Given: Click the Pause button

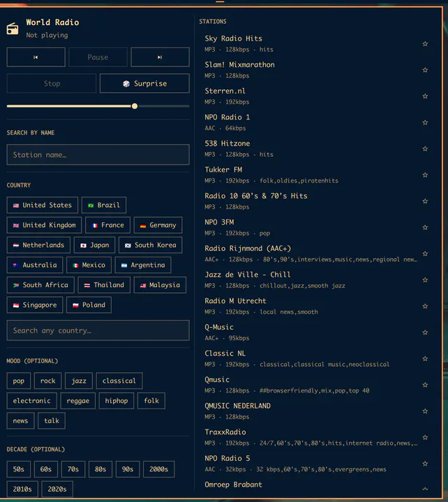Looking at the screenshot, I should click(98, 57).
